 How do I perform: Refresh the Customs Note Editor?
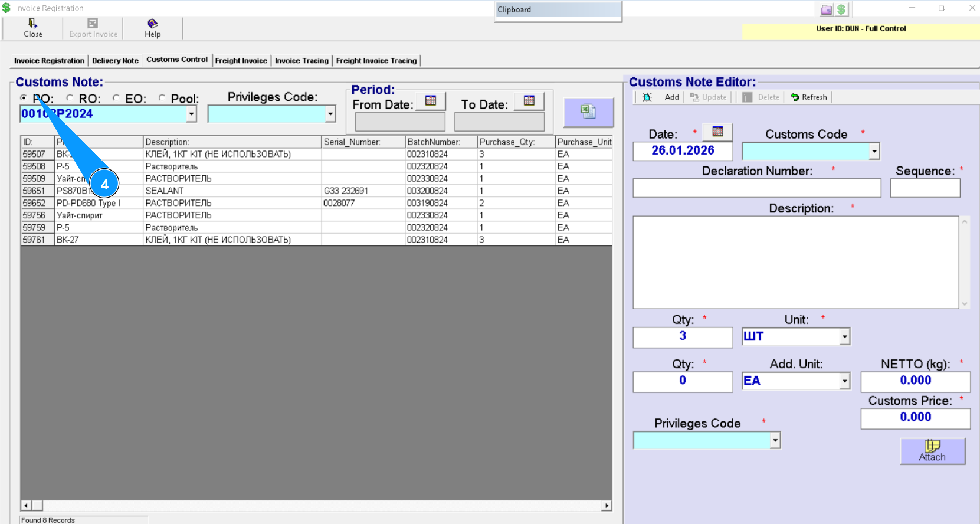pyautogui.click(x=809, y=97)
